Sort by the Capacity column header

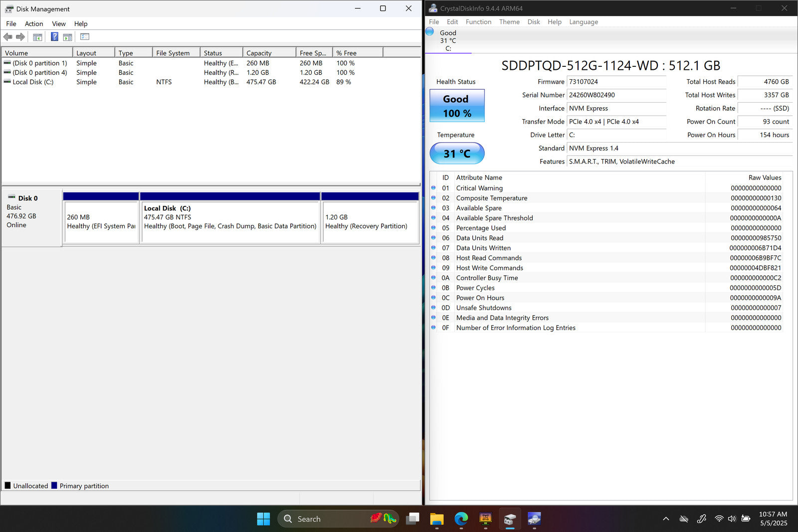pyautogui.click(x=269, y=53)
